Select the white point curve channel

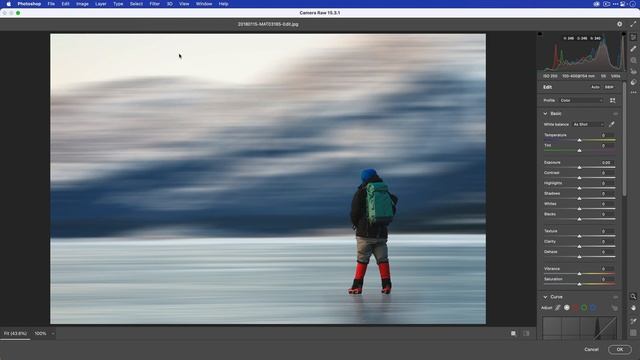point(567,308)
